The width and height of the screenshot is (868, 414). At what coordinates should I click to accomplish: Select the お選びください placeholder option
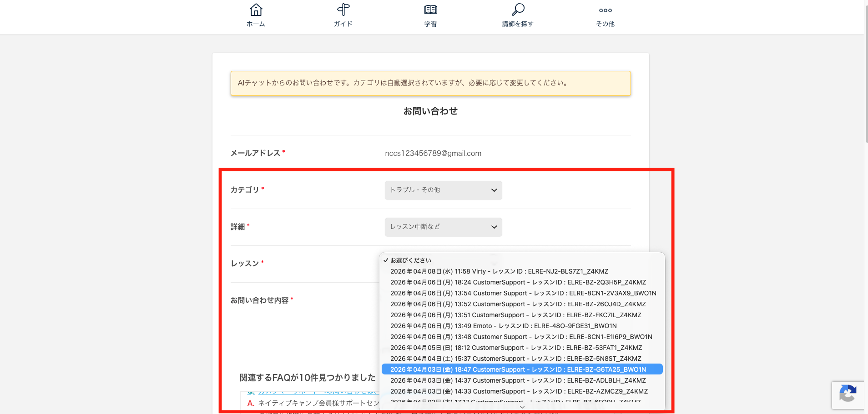(x=411, y=260)
